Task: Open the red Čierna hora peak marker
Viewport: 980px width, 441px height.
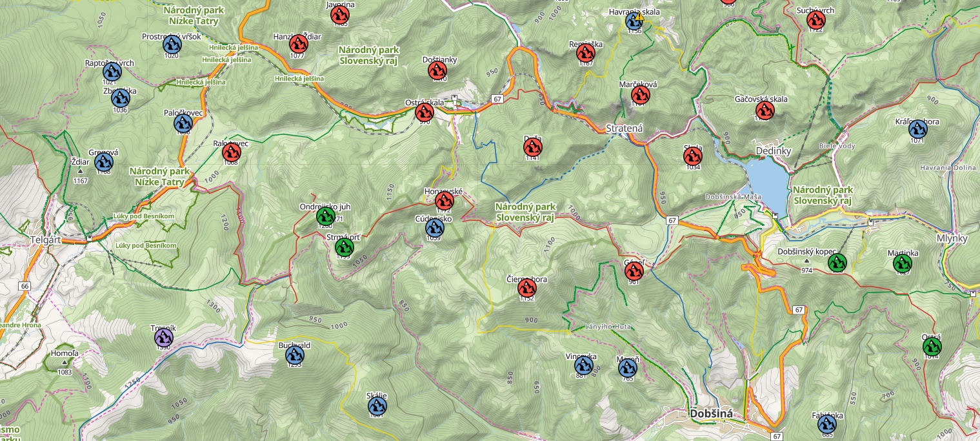Action: [x=527, y=288]
